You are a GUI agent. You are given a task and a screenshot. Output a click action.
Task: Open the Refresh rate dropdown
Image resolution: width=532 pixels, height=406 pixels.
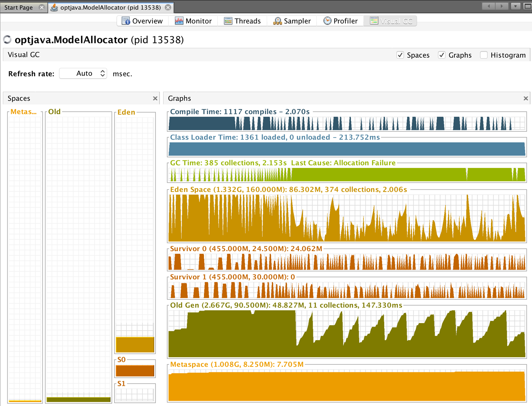pyautogui.click(x=83, y=74)
